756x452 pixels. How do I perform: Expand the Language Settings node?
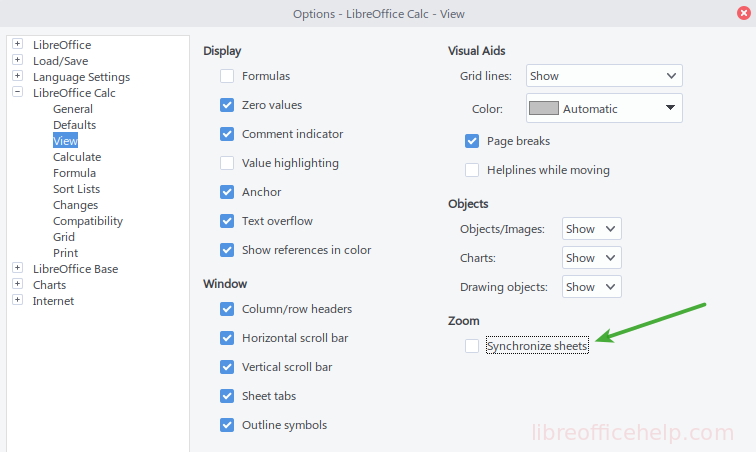point(17,76)
